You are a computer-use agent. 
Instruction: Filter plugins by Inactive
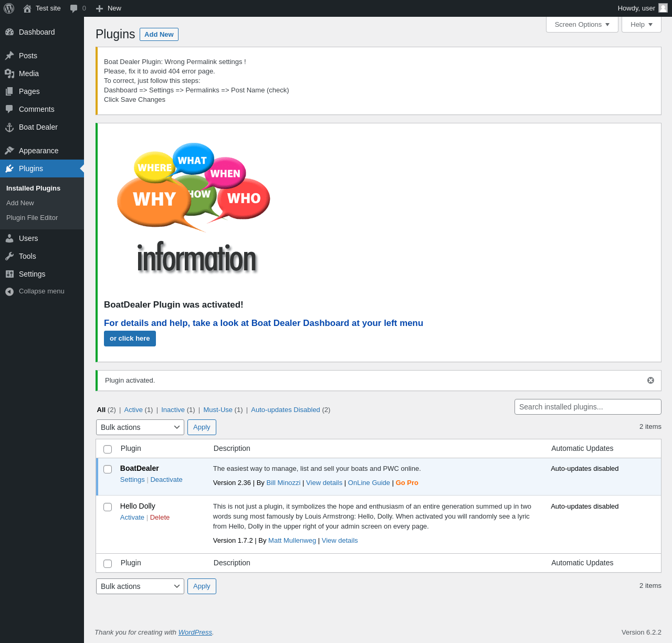coord(173,410)
